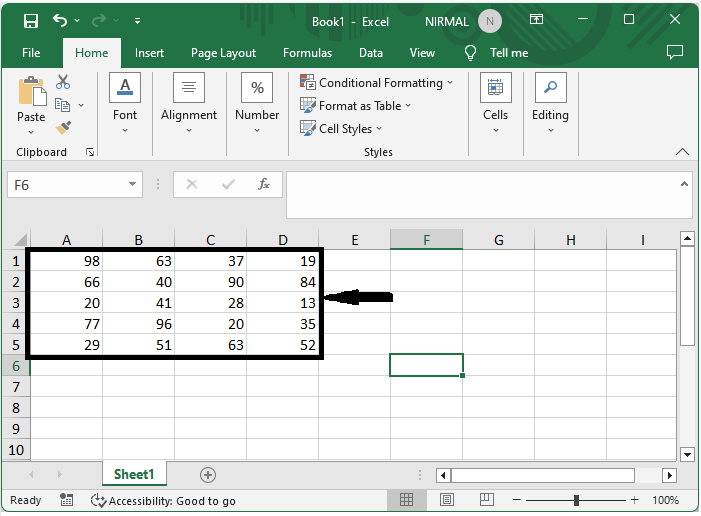This screenshot has height=516, width=701.
Task: Open the Alignment group menu
Action: [x=189, y=104]
